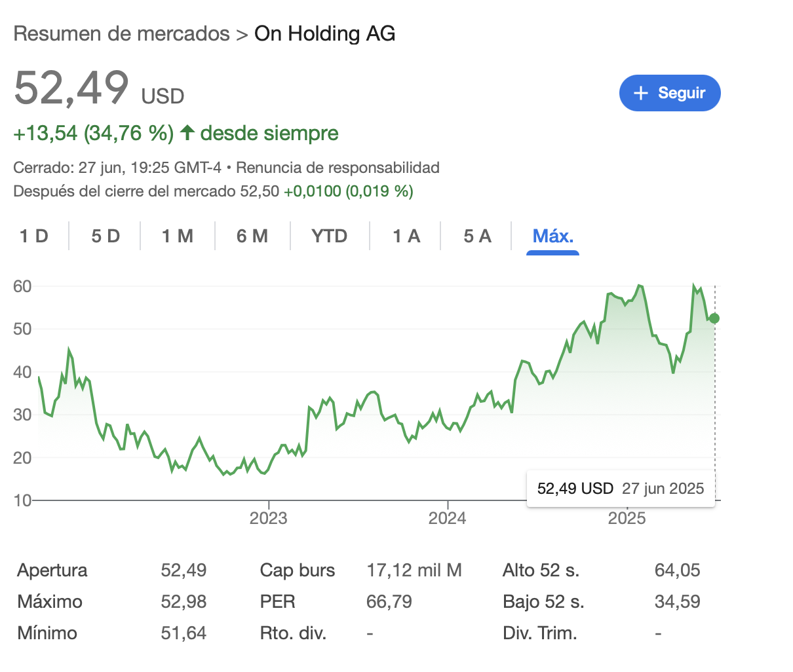This screenshot has height=672, width=793.
Task: Click the 52,49 USD chart tooltip
Action: click(x=621, y=489)
